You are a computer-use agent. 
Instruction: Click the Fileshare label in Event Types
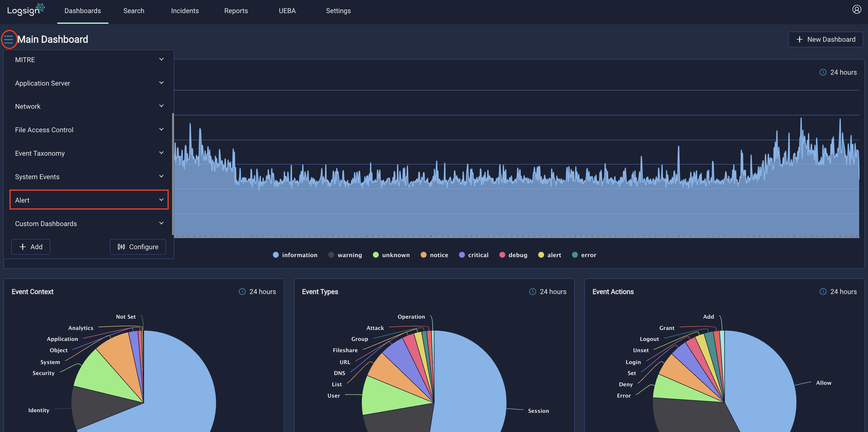click(345, 350)
